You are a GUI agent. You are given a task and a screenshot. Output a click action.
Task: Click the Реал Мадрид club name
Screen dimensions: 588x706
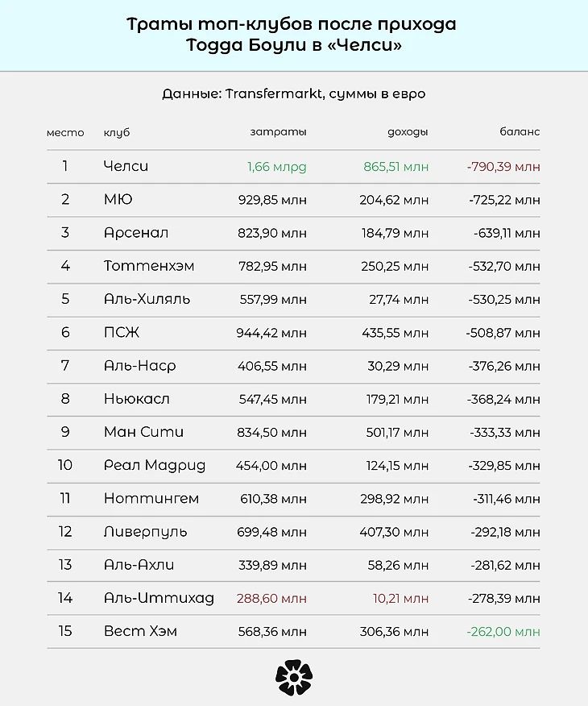(155, 465)
